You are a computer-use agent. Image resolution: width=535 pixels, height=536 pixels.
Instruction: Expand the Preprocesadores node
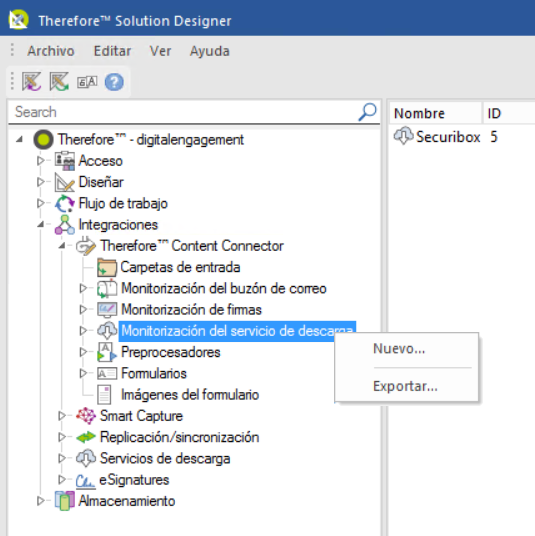point(83,352)
